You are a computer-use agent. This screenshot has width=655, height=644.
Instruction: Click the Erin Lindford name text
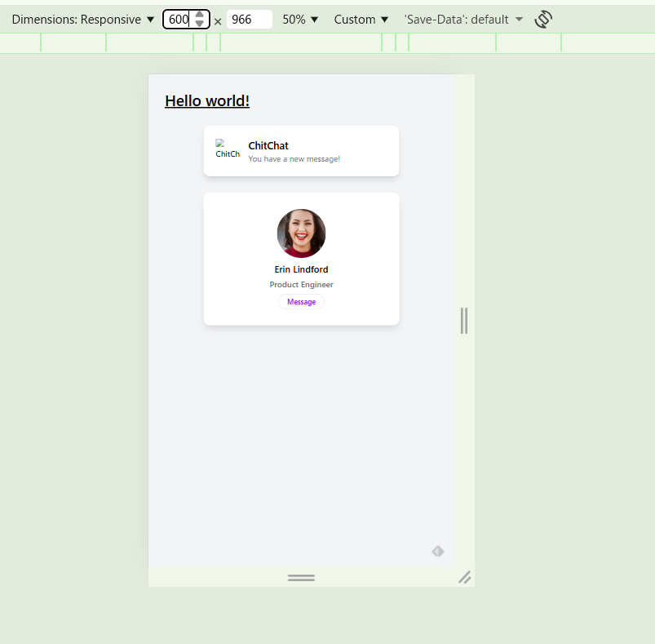coord(301,269)
